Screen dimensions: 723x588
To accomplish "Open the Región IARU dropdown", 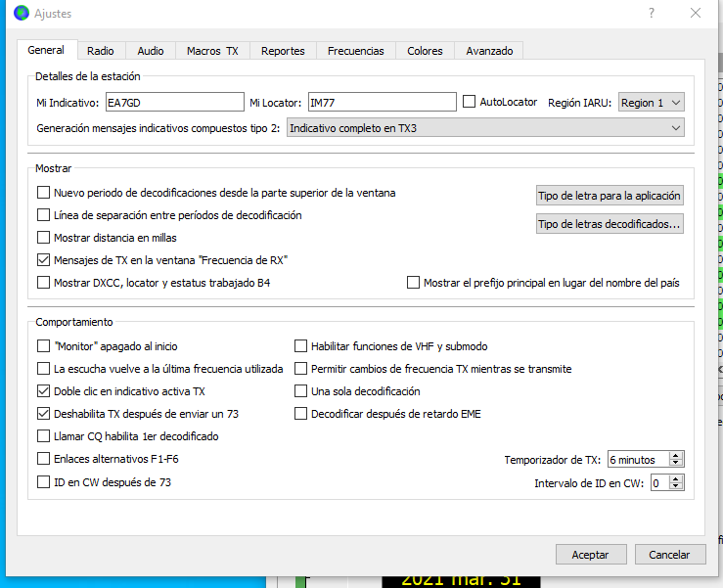I will pos(651,102).
